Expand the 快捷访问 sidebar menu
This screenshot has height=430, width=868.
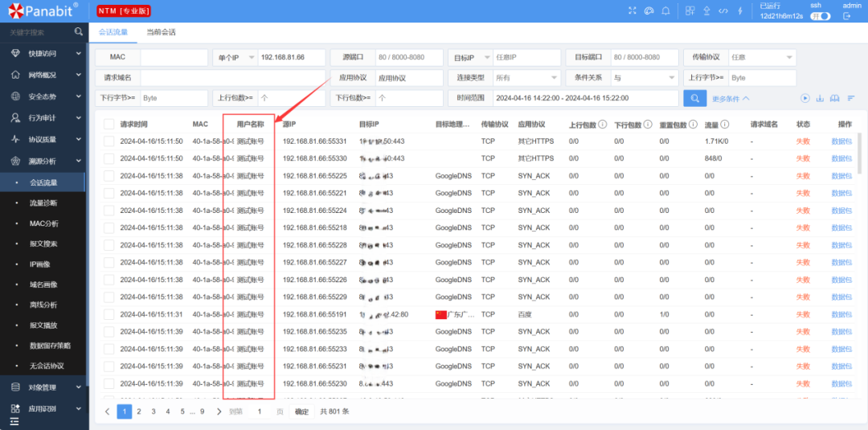tap(44, 53)
